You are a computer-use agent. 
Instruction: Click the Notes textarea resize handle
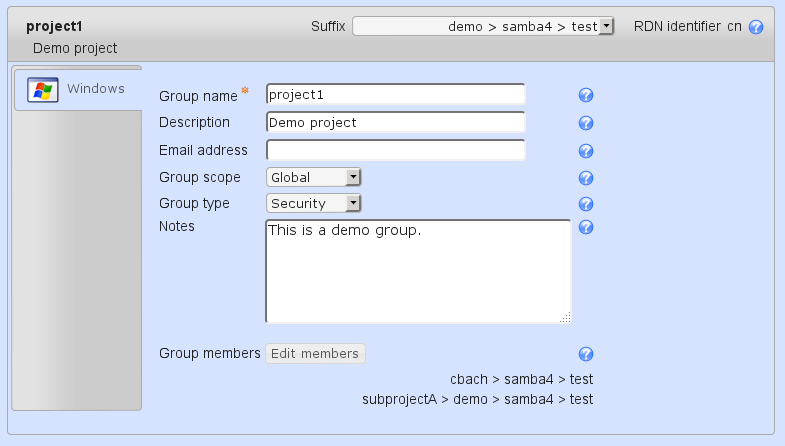pos(565,318)
